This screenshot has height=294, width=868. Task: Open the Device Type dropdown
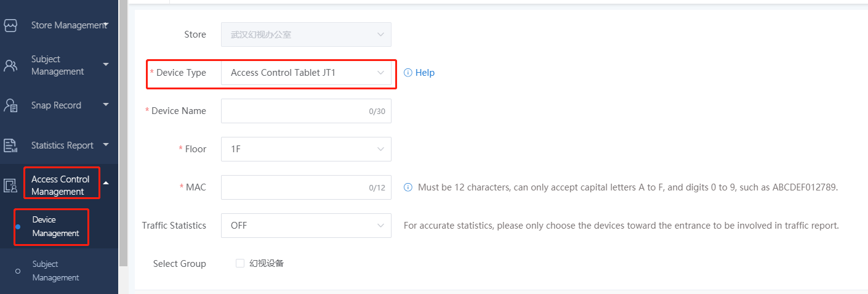pyautogui.click(x=306, y=73)
